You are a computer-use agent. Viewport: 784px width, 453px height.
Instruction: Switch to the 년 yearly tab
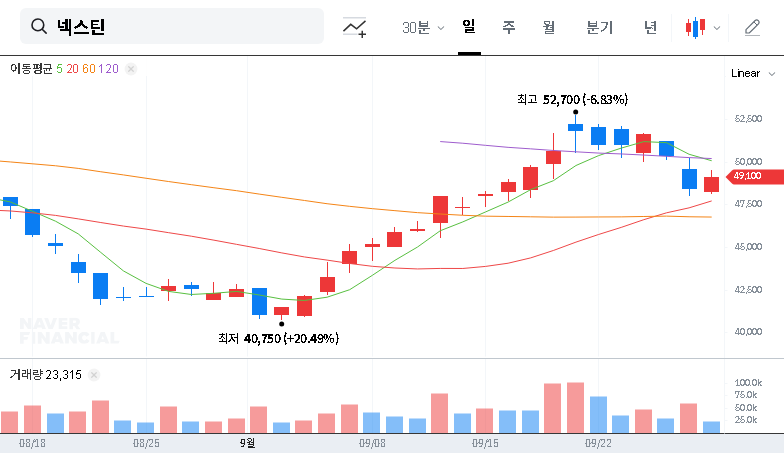[650, 27]
